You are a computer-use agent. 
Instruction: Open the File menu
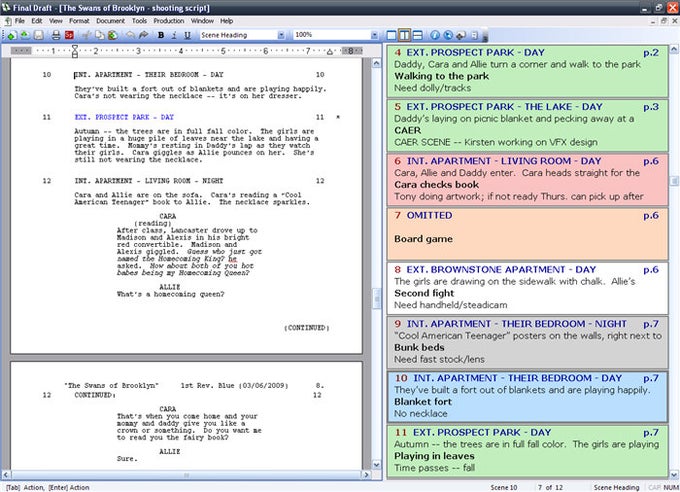point(20,21)
